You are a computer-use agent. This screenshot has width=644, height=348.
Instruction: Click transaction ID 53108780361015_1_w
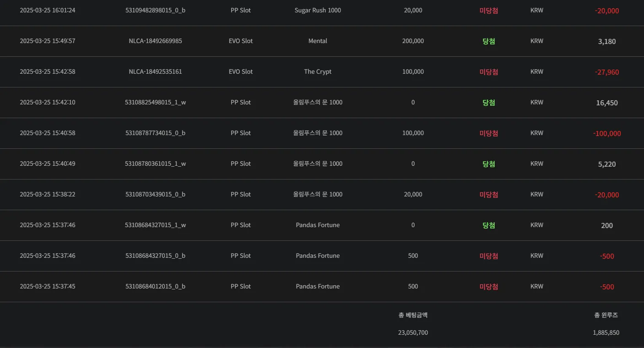pyautogui.click(x=155, y=163)
